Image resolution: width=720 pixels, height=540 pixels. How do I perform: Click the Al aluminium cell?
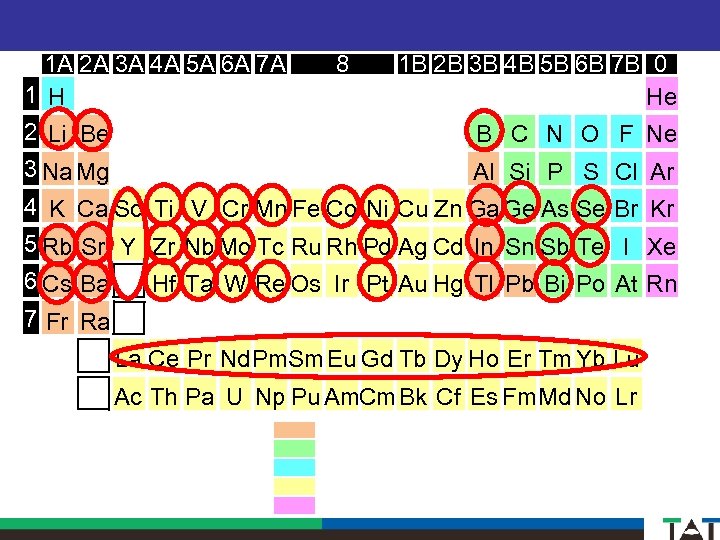coord(484,169)
